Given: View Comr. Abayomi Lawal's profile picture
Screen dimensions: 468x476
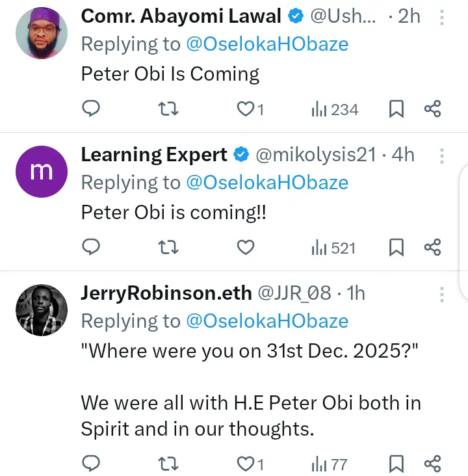Looking at the screenshot, I should point(41,33).
